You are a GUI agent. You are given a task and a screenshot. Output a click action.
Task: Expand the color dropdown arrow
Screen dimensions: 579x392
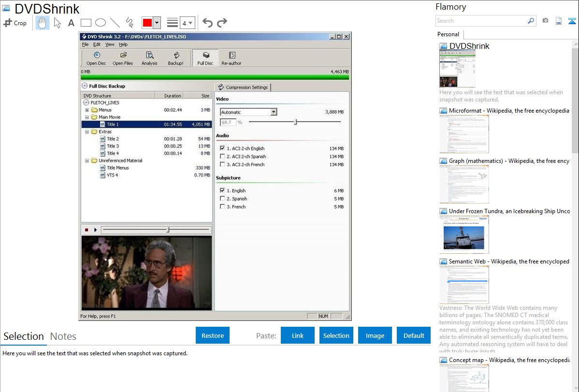pyautogui.click(x=157, y=23)
